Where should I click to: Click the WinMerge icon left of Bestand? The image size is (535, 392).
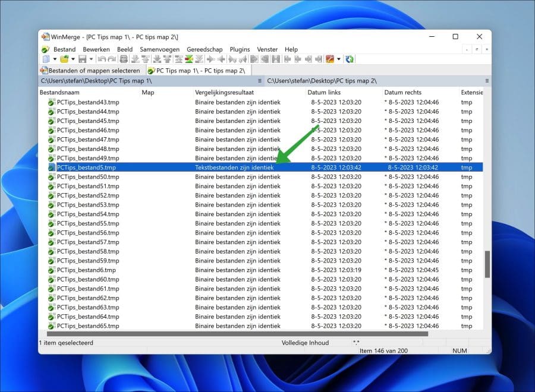pyautogui.click(x=45, y=49)
